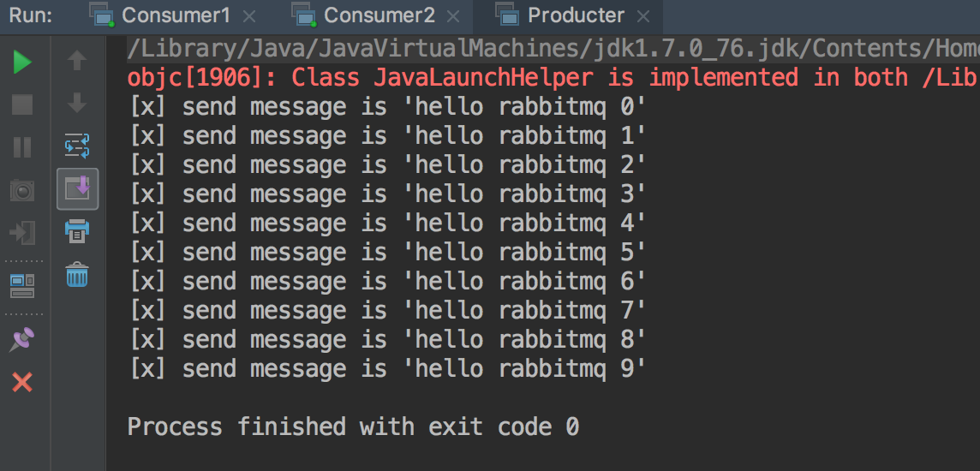980x471 pixels.
Task: Click the red X Close icon
Action: [x=22, y=382]
